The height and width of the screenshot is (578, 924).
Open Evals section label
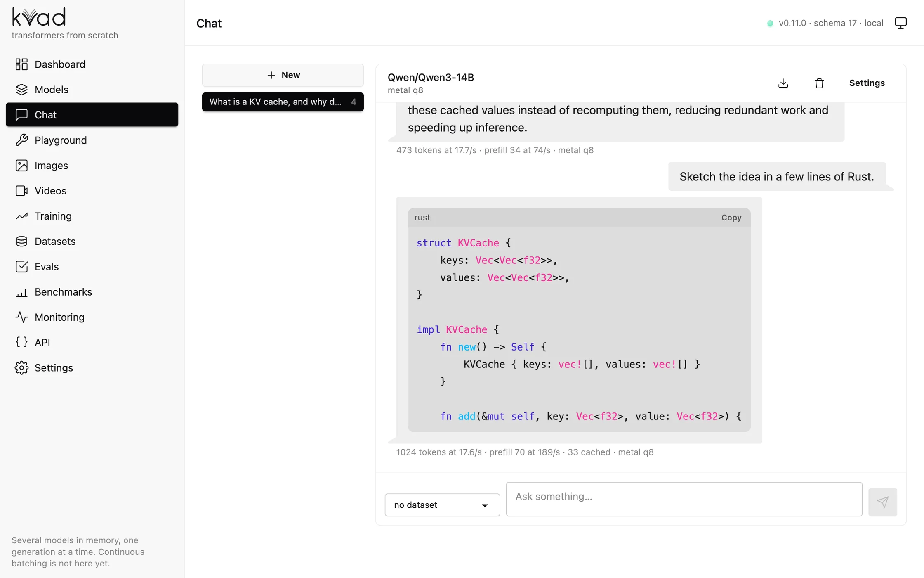click(47, 267)
